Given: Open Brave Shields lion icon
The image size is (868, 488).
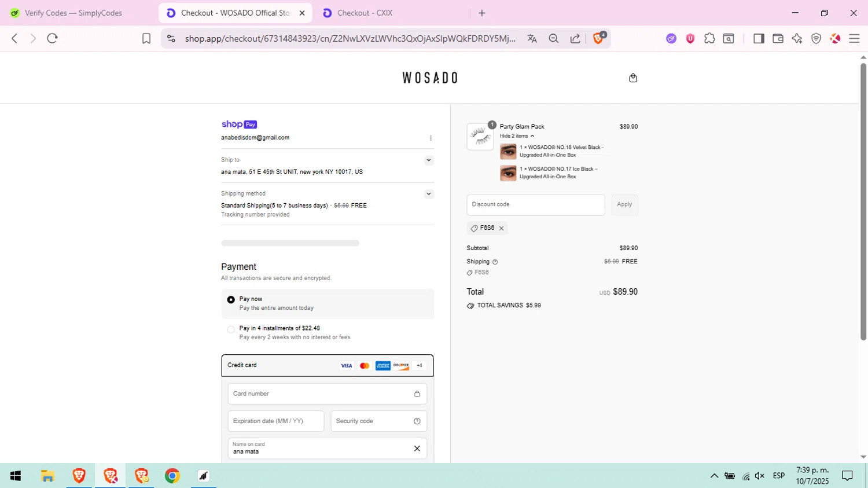Looking at the screenshot, I should pyautogui.click(x=599, y=38).
